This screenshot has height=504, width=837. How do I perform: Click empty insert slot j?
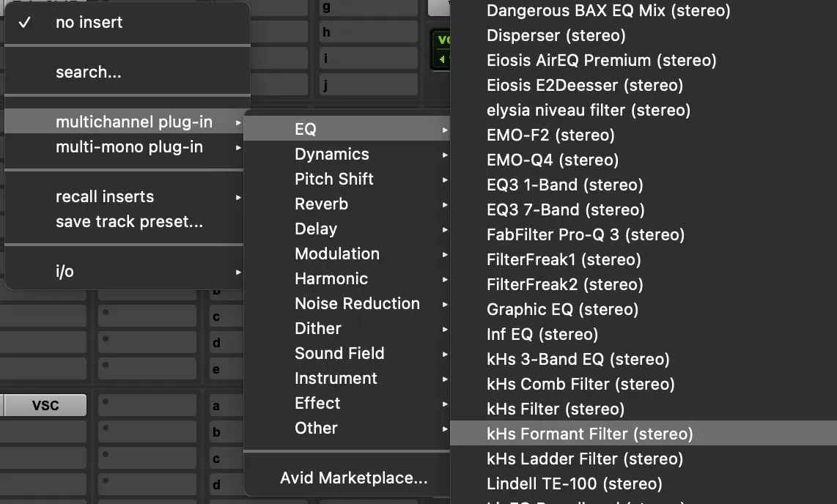(x=369, y=83)
